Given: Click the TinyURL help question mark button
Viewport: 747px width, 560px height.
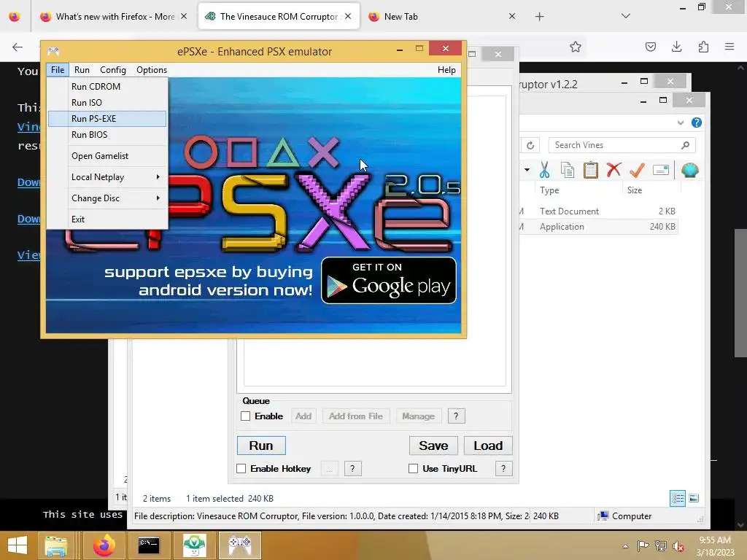Looking at the screenshot, I should 503,469.
